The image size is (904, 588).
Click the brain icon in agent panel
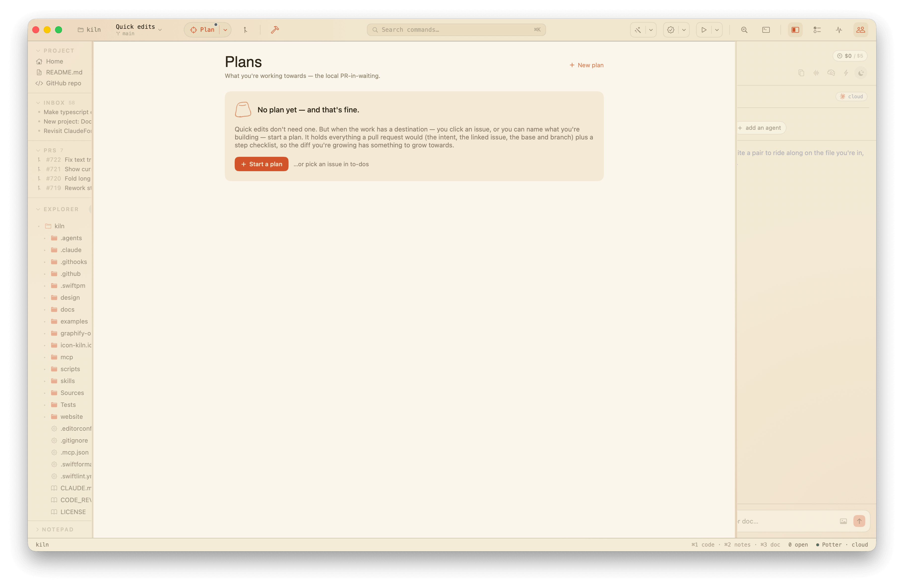coord(831,73)
